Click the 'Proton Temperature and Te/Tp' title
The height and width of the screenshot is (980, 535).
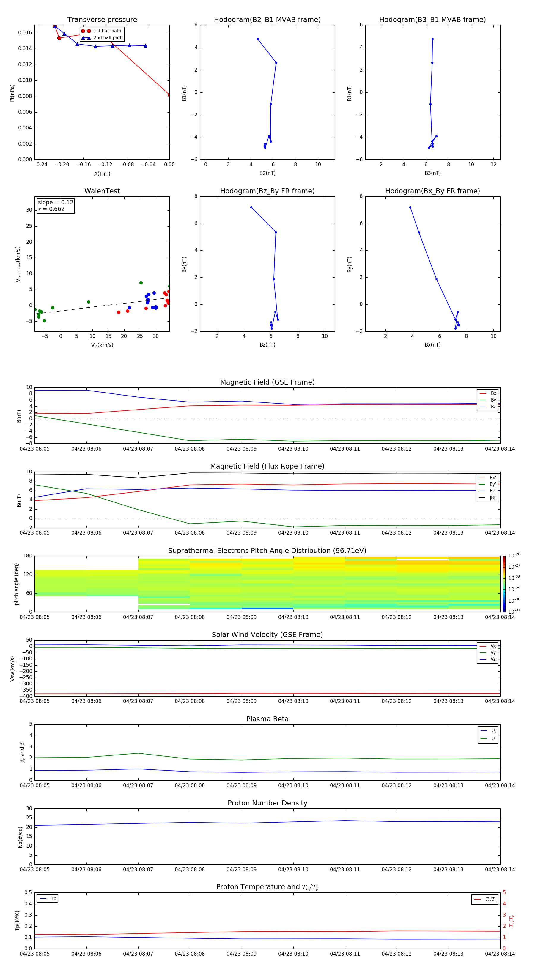tap(267, 887)
